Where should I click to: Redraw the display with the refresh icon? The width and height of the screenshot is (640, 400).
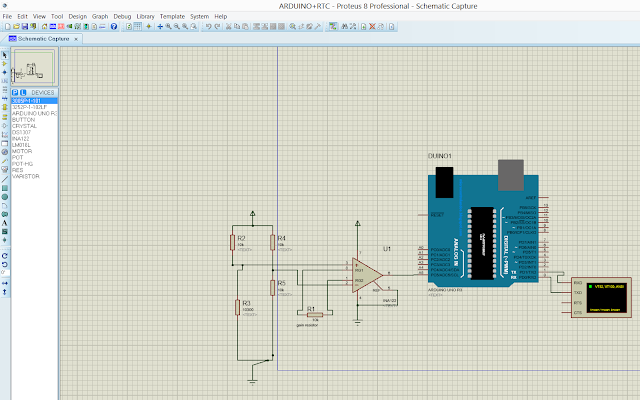129,27
